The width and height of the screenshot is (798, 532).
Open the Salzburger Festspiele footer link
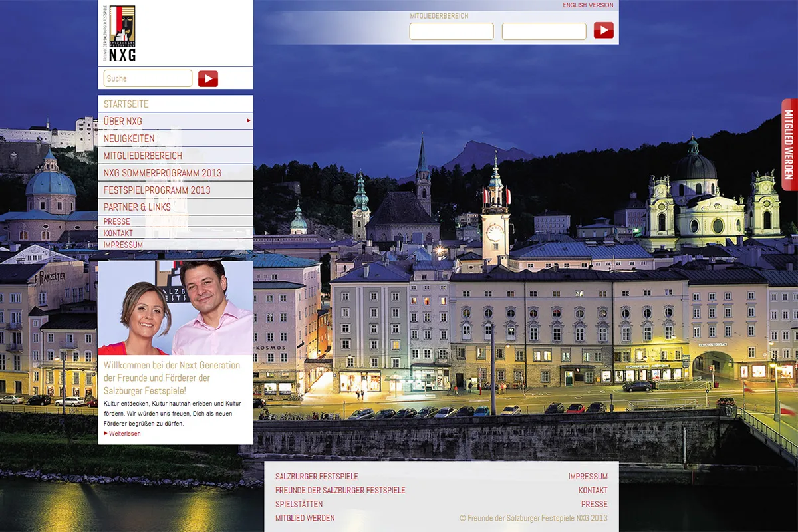[317, 477]
